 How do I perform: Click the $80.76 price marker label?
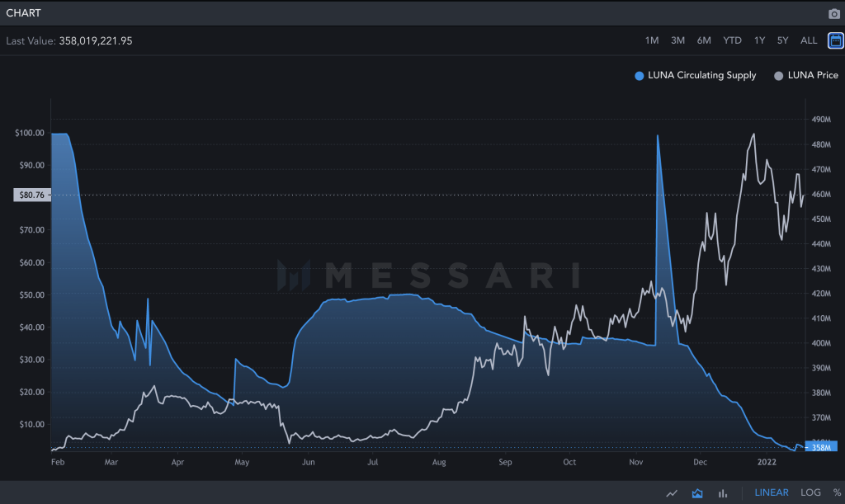(32, 195)
